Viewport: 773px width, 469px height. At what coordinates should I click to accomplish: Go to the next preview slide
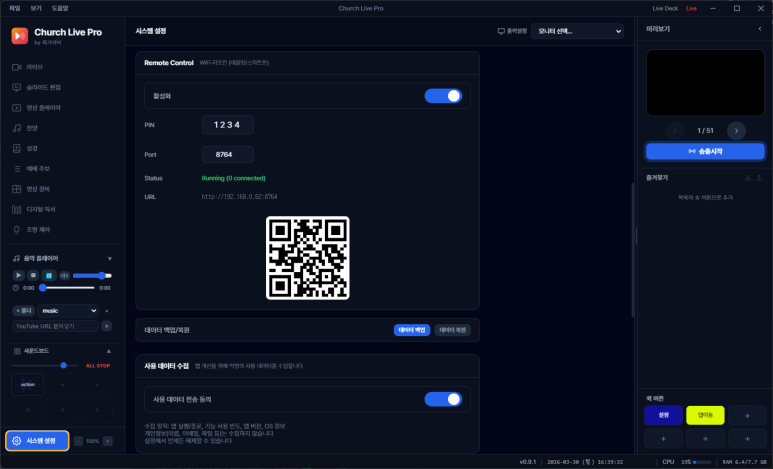736,131
